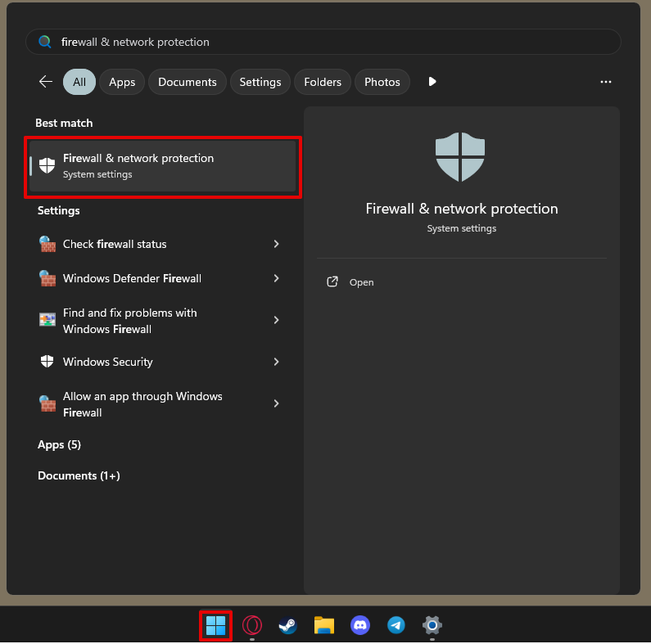Expand the Check firewall status chevron
The width and height of the screenshot is (651, 644).
point(277,244)
